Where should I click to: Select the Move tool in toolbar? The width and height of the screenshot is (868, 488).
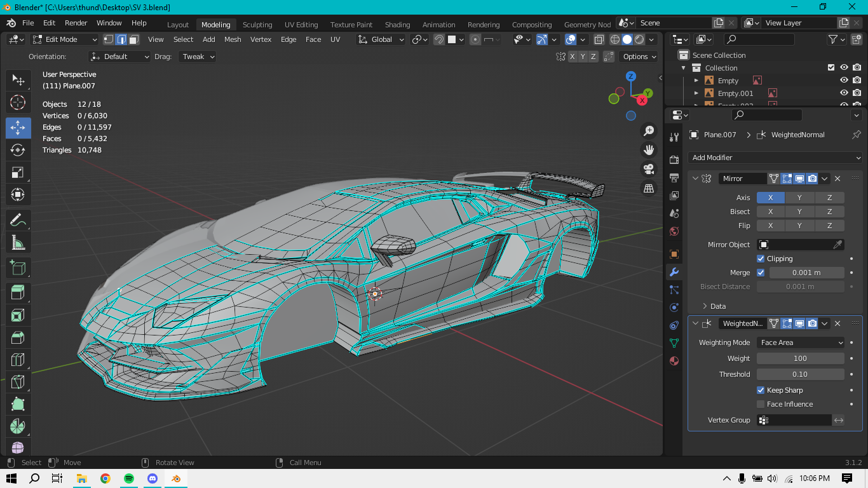(x=18, y=128)
